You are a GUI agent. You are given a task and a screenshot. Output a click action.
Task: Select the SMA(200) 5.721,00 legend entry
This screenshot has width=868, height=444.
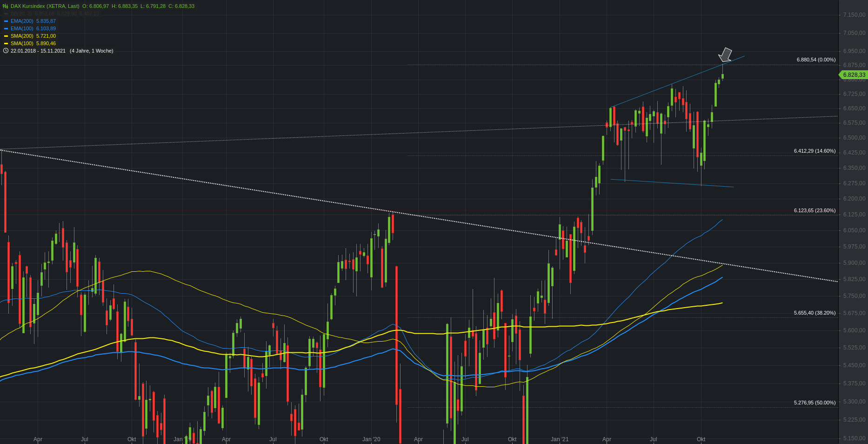(33, 36)
